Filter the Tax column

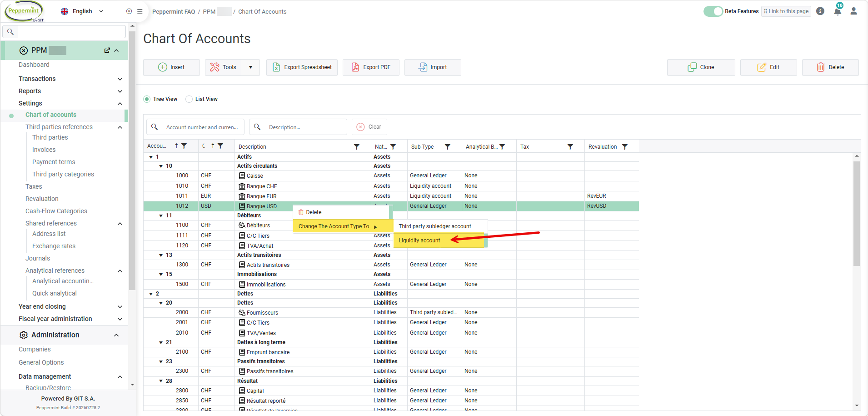coord(570,146)
